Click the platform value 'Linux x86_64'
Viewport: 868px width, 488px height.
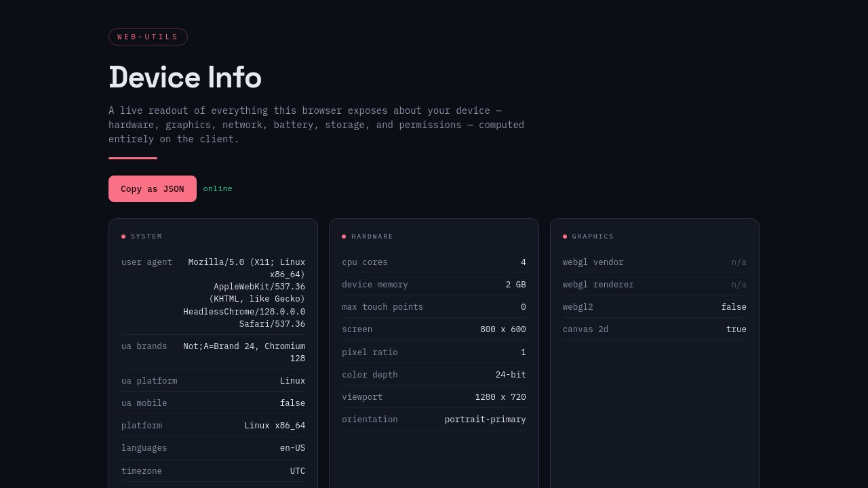pos(275,426)
